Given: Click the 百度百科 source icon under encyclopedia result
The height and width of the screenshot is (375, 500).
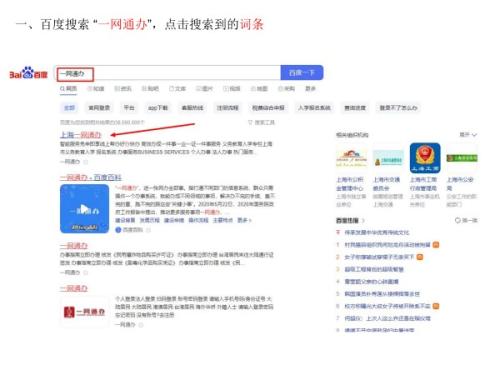Looking at the screenshot, I should [x=118, y=230].
